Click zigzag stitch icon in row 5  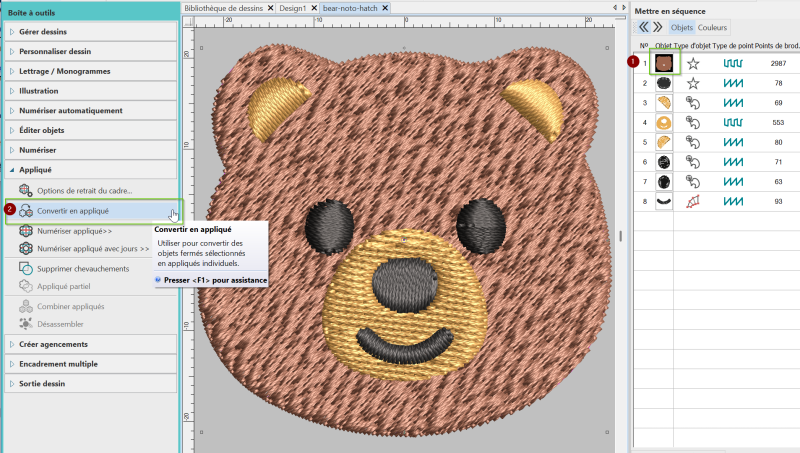point(733,142)
